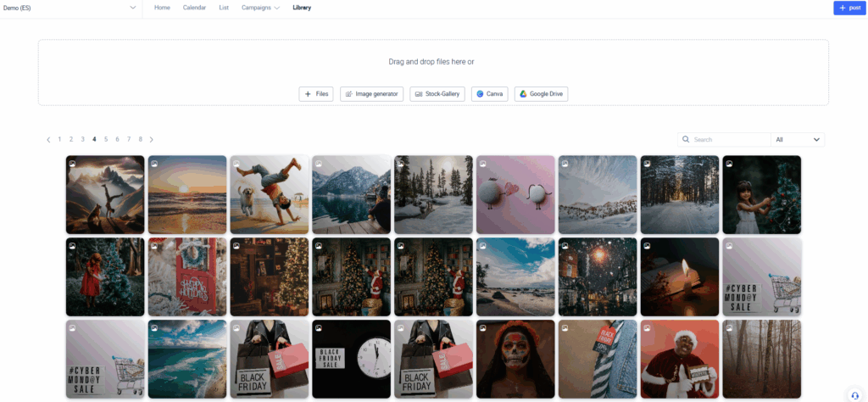Go to the next page arrow

(x=152, y=139)
